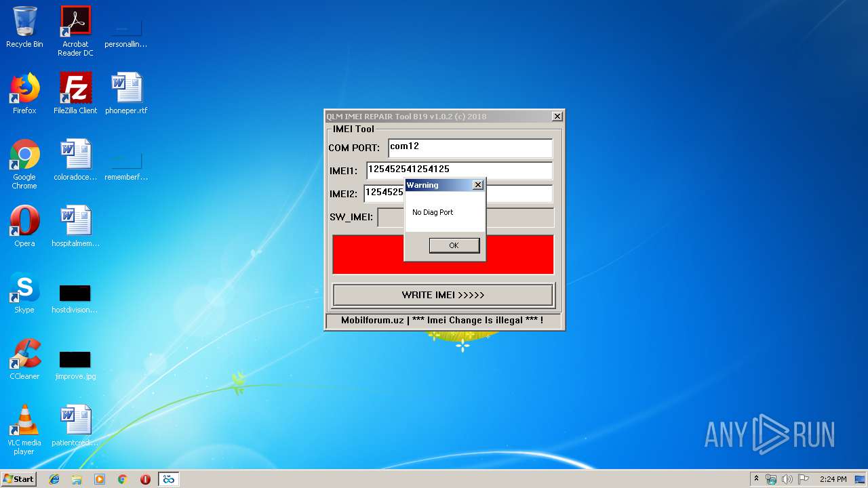Screen dimensions: 868x488
Task: Close the QLM IMEI REPAIR Tool window
Action: point(557,117)
